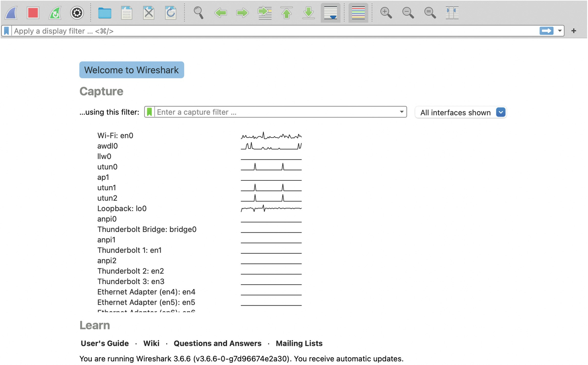Open the Questions and Answers link

pyautogui.click(x=217, y=343)
